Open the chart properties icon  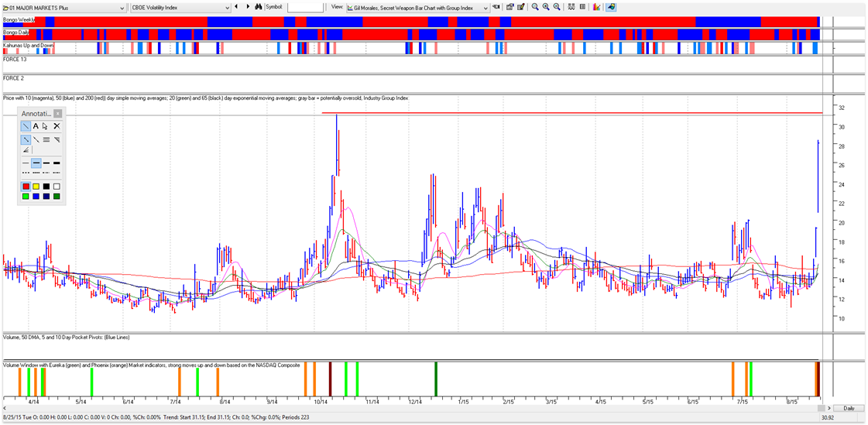[509, 7]
